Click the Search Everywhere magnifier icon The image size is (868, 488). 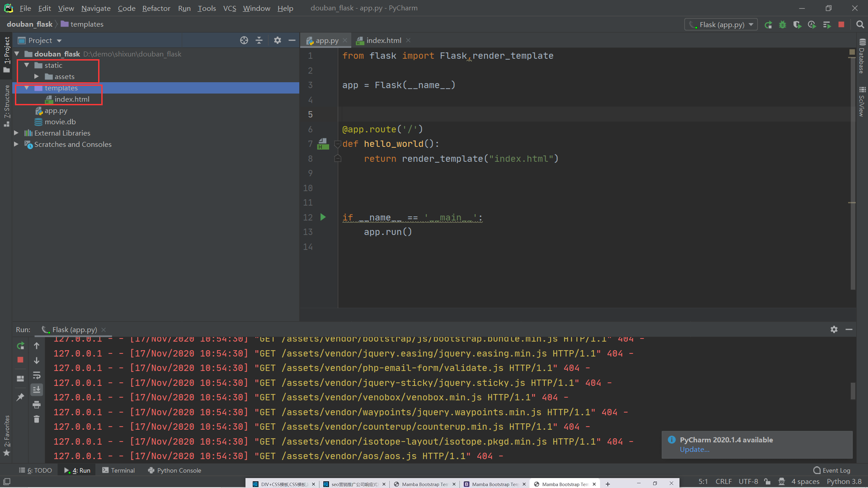[x=860, y=25]
